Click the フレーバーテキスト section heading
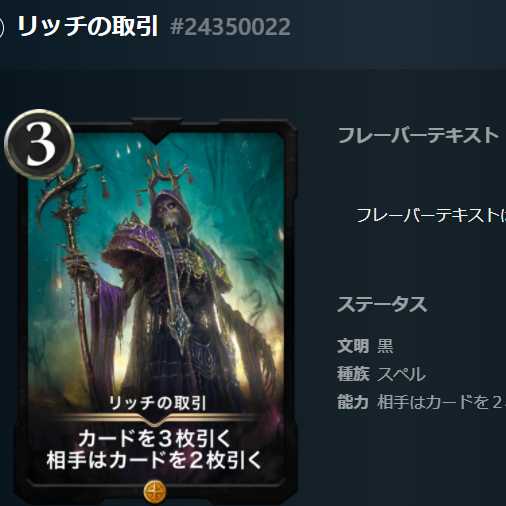Image resolution: width=506 pixels, height=506 pixels. (x=418, y=135)
